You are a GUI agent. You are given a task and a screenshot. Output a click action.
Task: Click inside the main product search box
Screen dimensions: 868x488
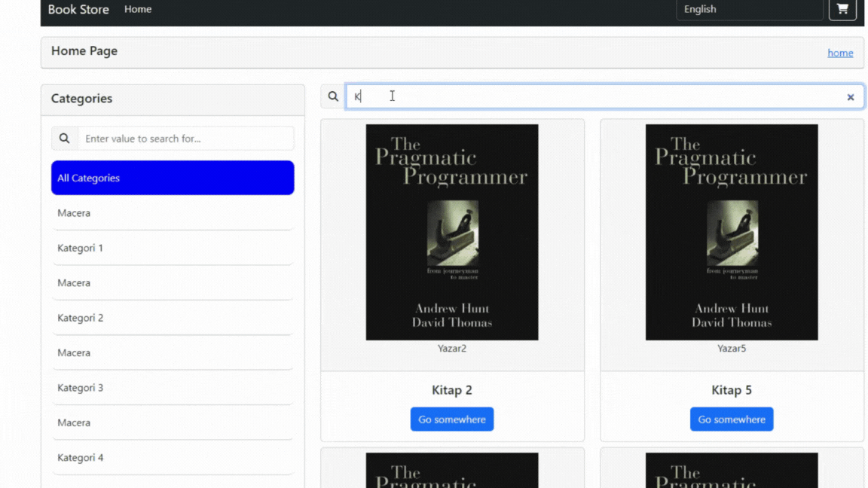[527, 96]
